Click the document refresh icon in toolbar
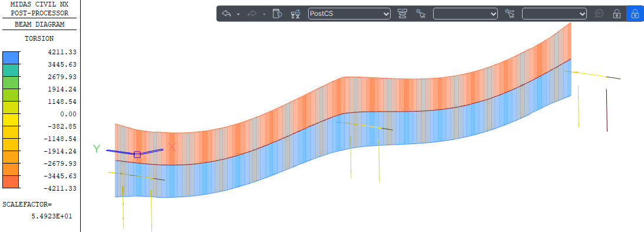The height and width of the screenshot is (232, 644). coord(278,14)
